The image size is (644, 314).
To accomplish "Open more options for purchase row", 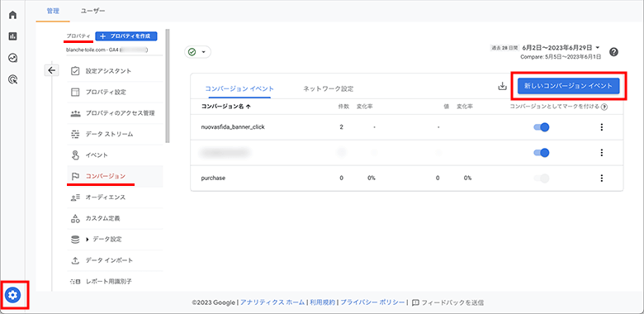I will (602, 178).
